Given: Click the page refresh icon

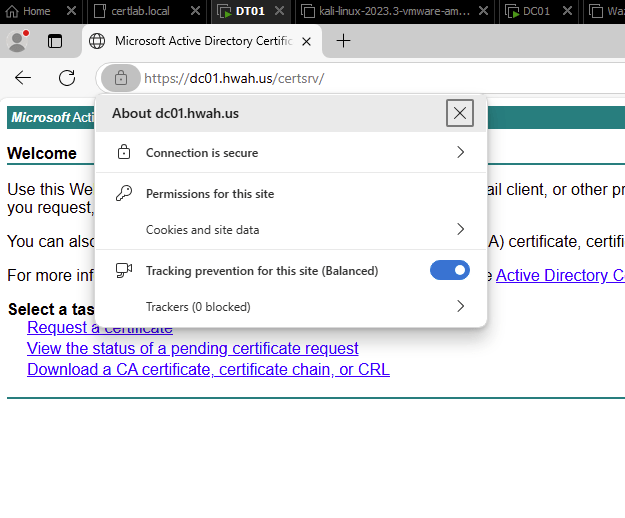Looking at the screenshot, I should [x=67, y=78].
